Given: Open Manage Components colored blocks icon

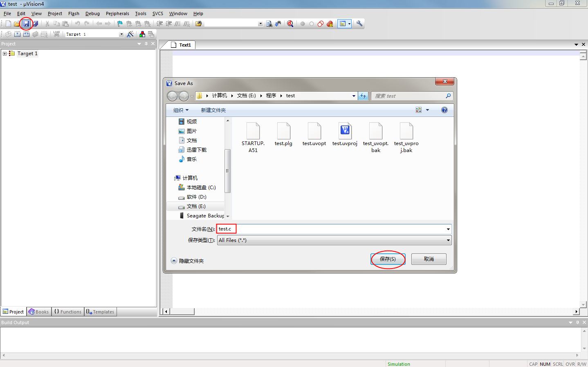Looking at the screenshot, I should (x=142, y=34).
